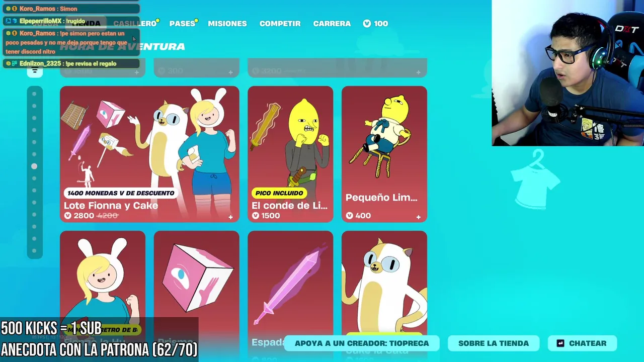
Task: Open the Carrera tab
Action: click(332, 23)
